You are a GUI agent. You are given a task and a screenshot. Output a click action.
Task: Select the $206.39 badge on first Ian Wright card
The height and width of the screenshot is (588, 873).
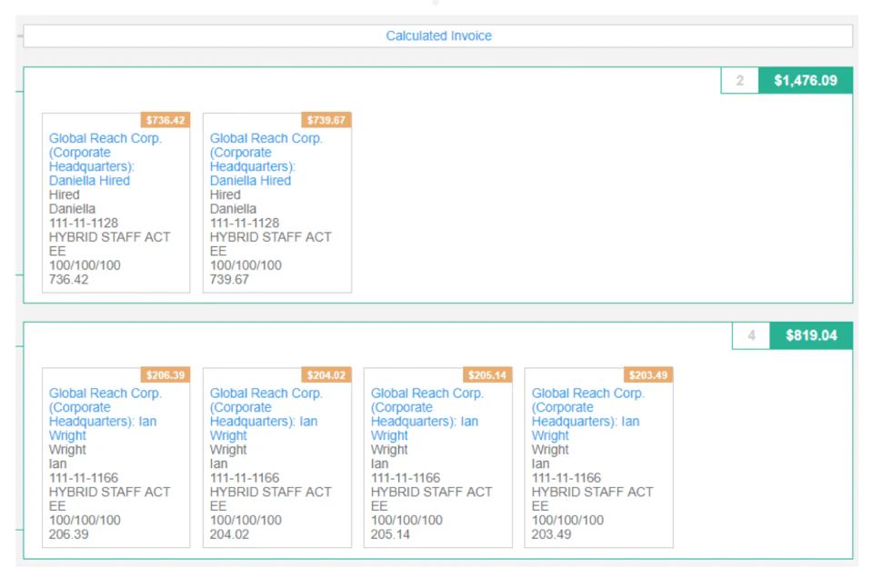click(167, 374)
